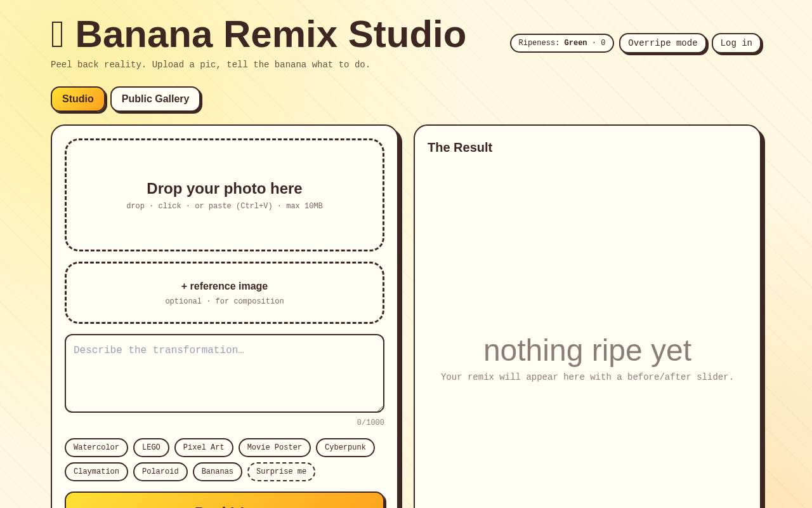The height and width of the screenshot is (508, 812).
Task: Click the The Result heading
Action: coord(460,147)
